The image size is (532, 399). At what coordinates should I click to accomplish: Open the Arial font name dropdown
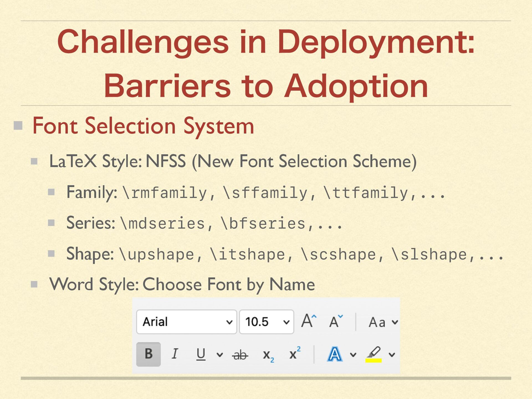pos(229,322)
